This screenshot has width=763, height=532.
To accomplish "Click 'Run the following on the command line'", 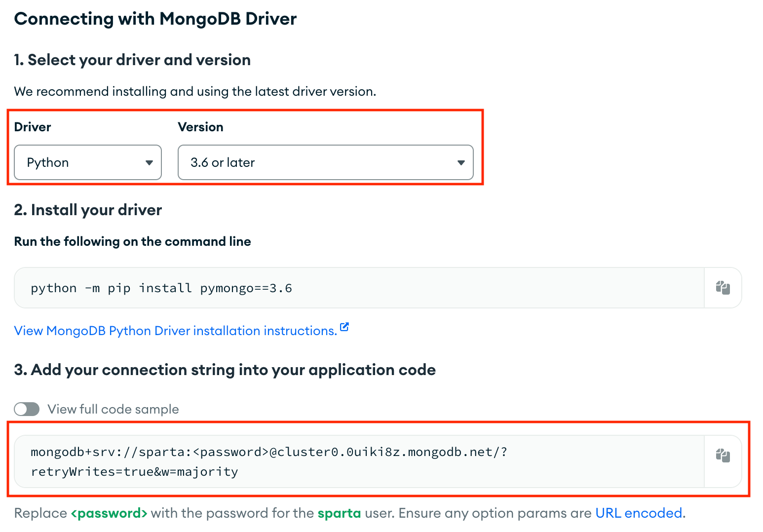I will click(x=133, y=241).
